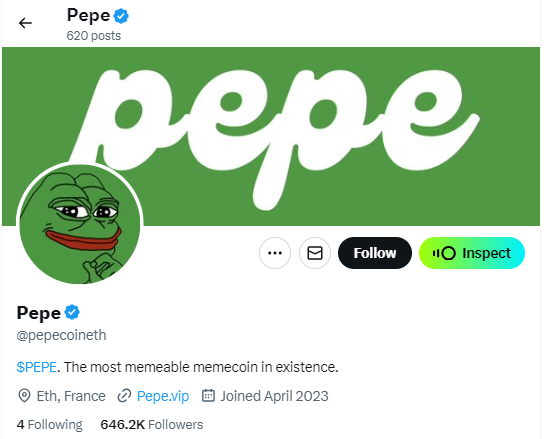The image size is (555, 439).
Task: Open the 646.2K Followers list
Action: pos(152,424)
